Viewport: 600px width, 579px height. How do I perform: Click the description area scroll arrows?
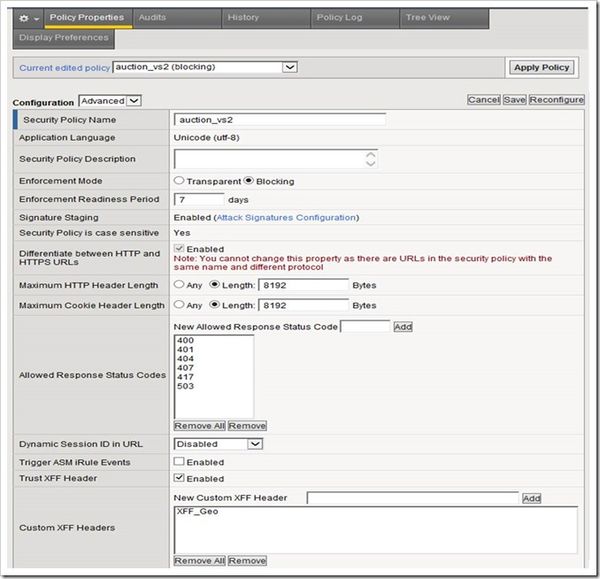(370, 159)
